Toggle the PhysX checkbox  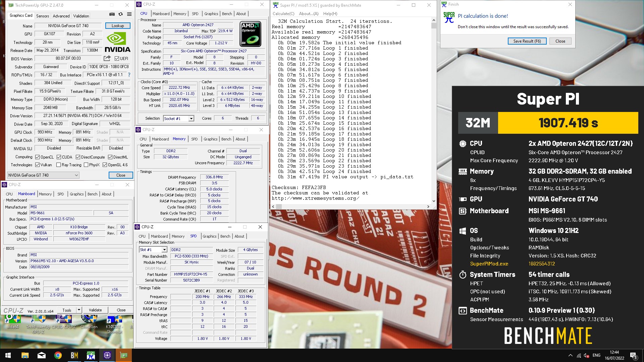pyautogui.click(x=86, y=165)
